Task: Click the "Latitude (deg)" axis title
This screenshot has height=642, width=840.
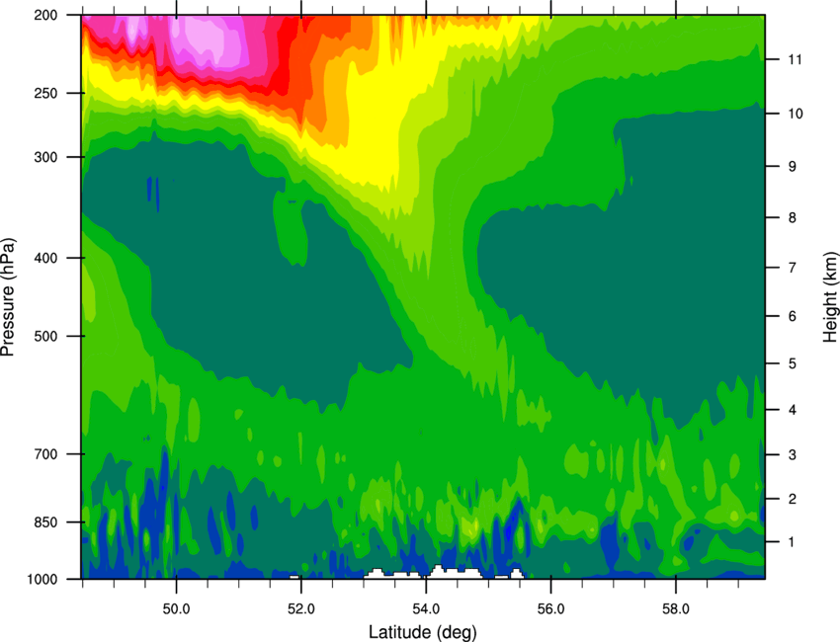Action: 424,631
